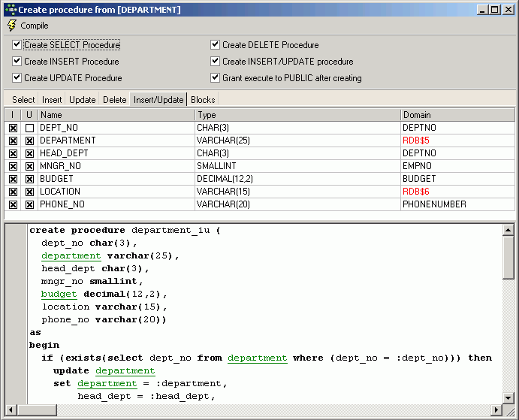This screenshot has height=420, width=519.
Task: Toggle Create INSERT Procedure checkbox
Action: coord(17,62)
